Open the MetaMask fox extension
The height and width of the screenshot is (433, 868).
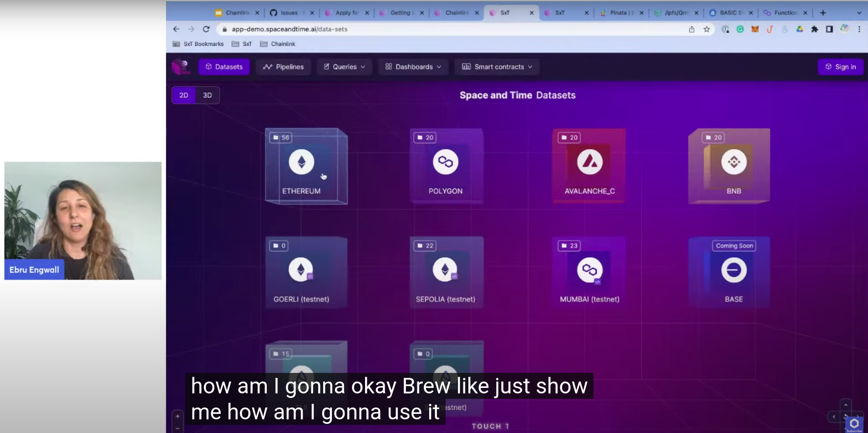click(x=755, y=29)
